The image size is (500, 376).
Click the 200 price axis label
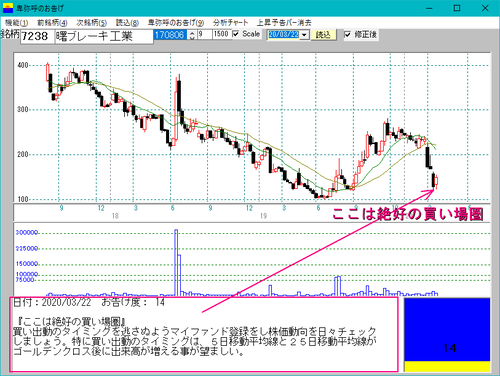(x=23, y=155)
